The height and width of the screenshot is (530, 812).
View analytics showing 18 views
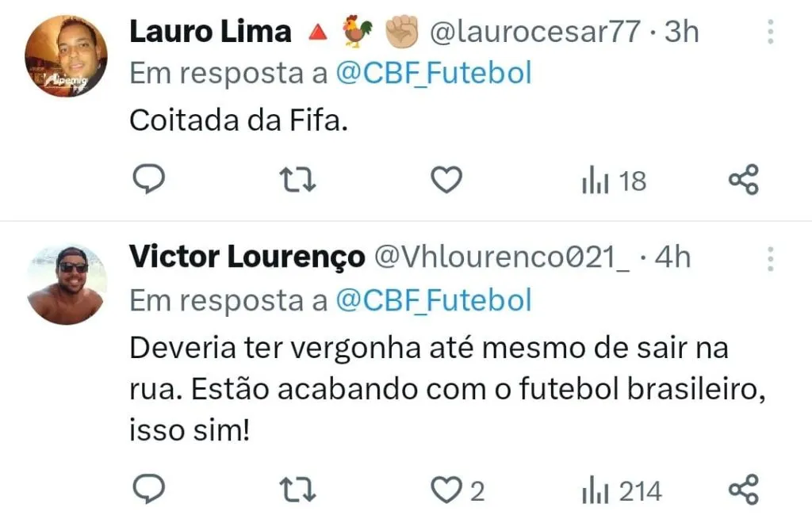[x=615, y=181]
